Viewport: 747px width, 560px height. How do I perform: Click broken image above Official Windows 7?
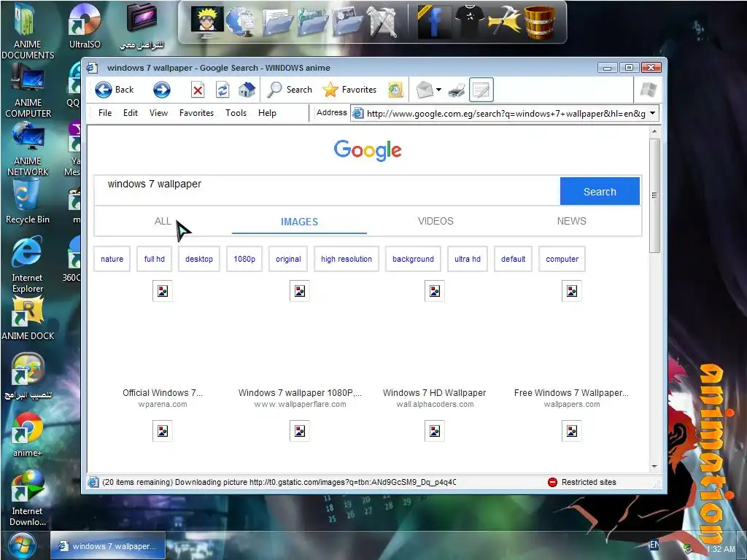163,291
